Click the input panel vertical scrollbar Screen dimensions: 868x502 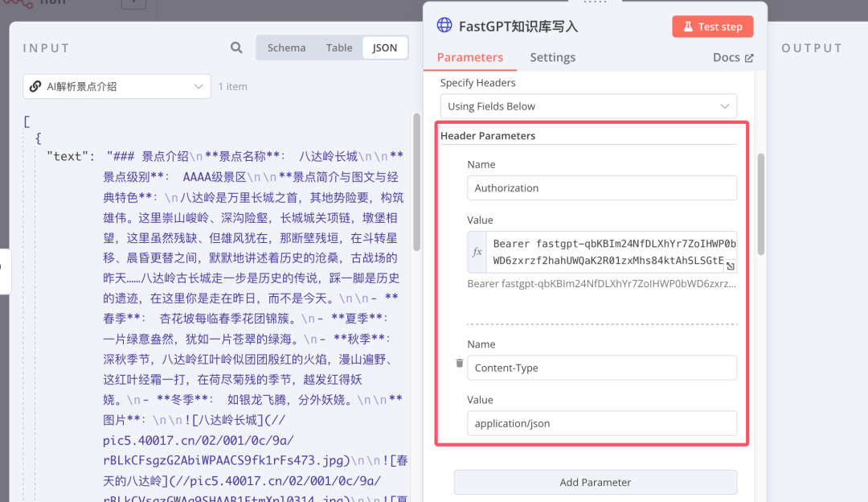pyautogui.click(x=416, y=182)
